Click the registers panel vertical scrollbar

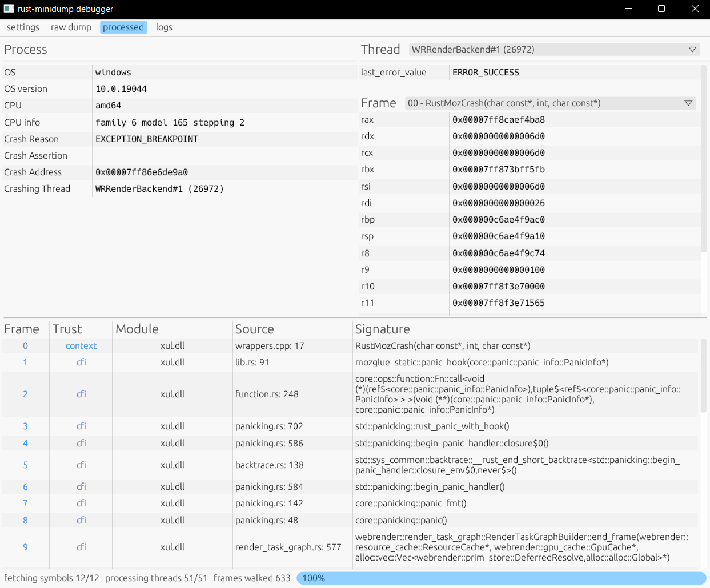pos(704,159)
